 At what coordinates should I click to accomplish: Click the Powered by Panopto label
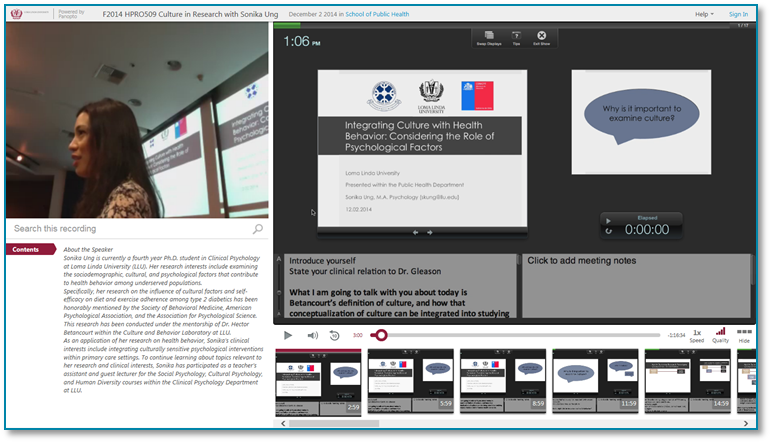click(71, 14)
